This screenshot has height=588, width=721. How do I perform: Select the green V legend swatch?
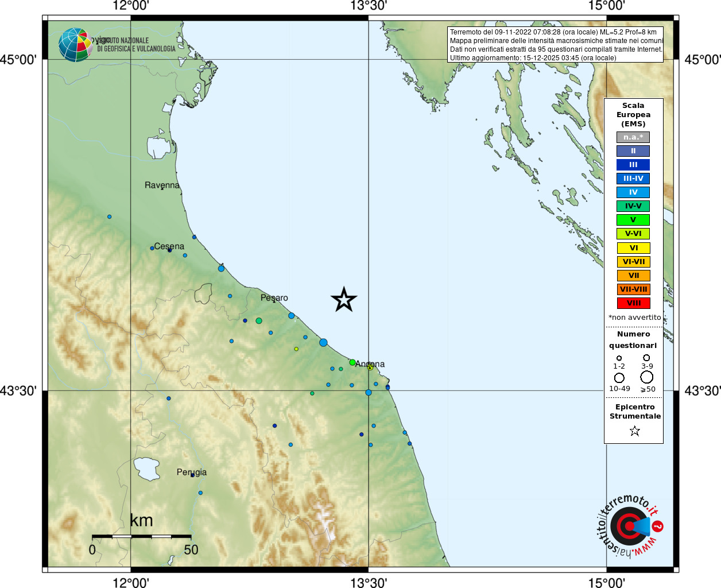633,220
